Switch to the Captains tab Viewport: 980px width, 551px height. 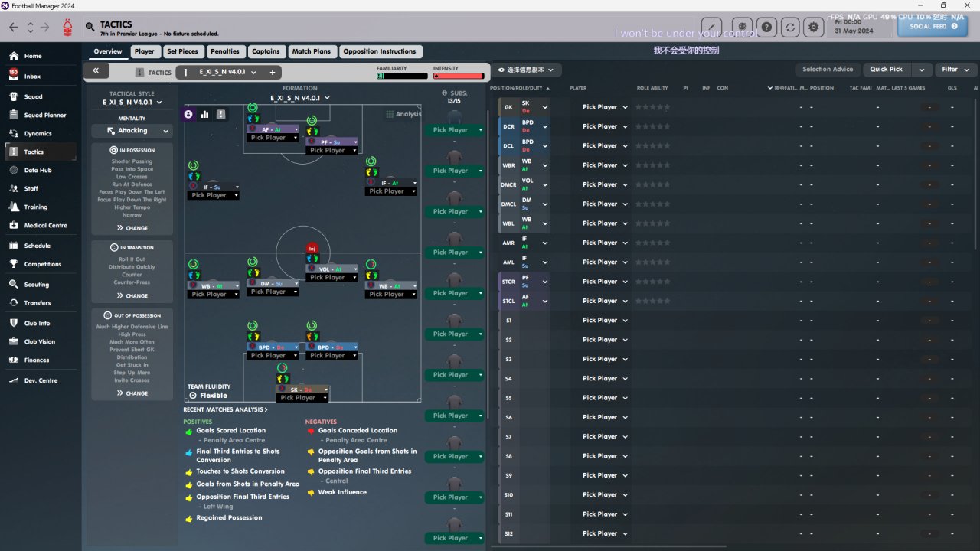pyautogui.click(x=266, y=51)
